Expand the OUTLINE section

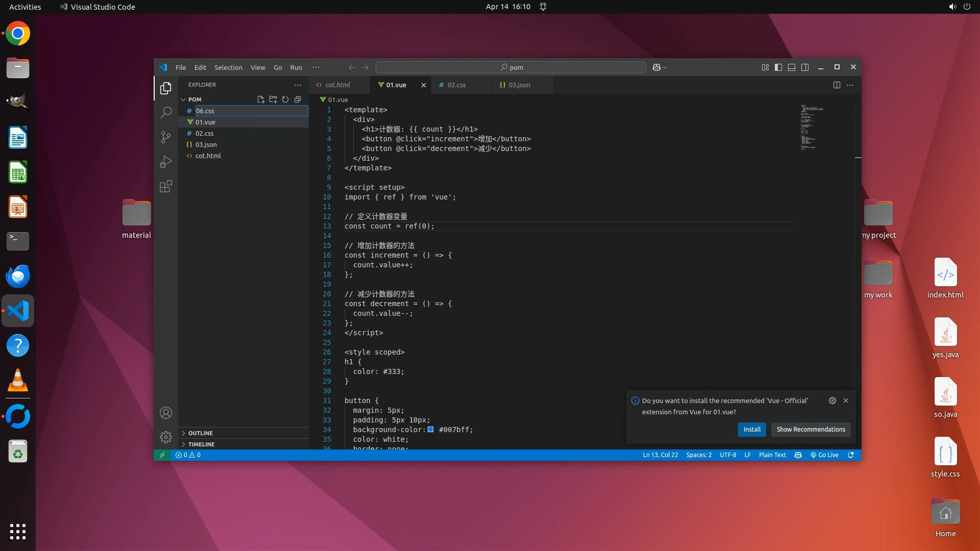point(201,433)
